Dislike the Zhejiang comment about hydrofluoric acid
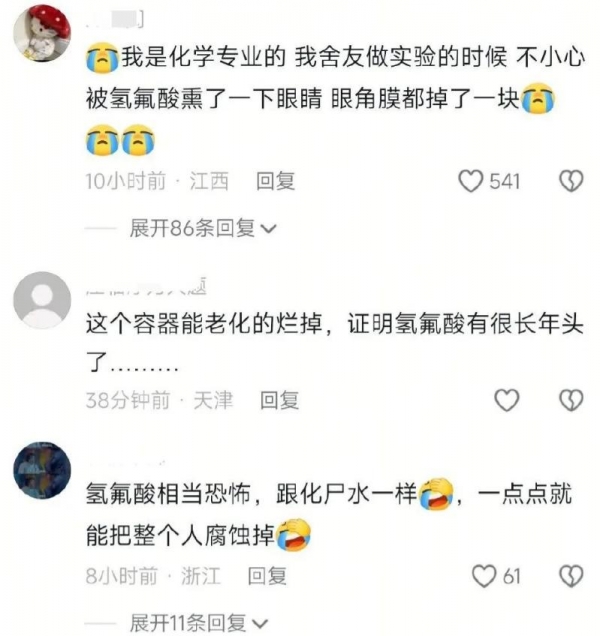The height and width of the screenshot is (636, 600). (x=571, y=576)
